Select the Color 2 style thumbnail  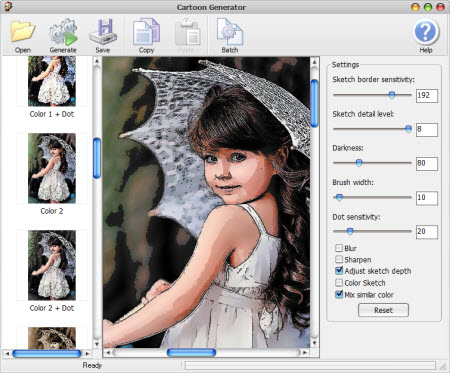point(52,168)
